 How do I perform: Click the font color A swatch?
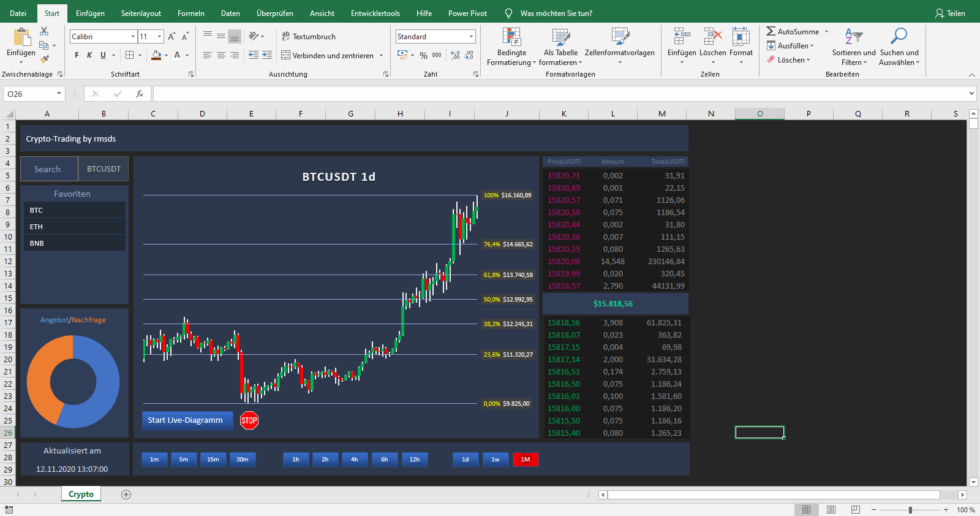click(x=177, y=55)
